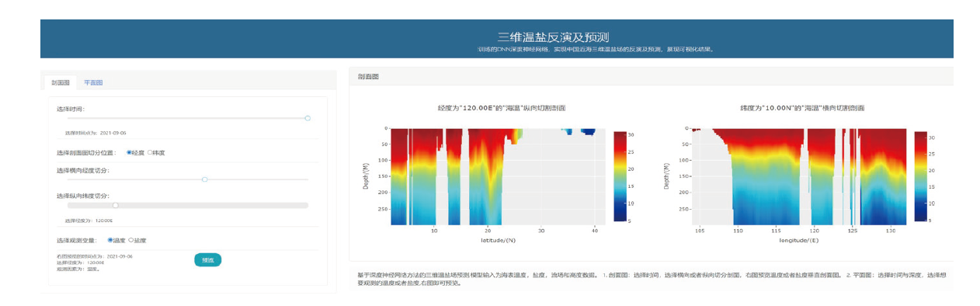Switch to the 剖面图 tab
This screenshot has width=980, height=306.
tap(61, 82)
